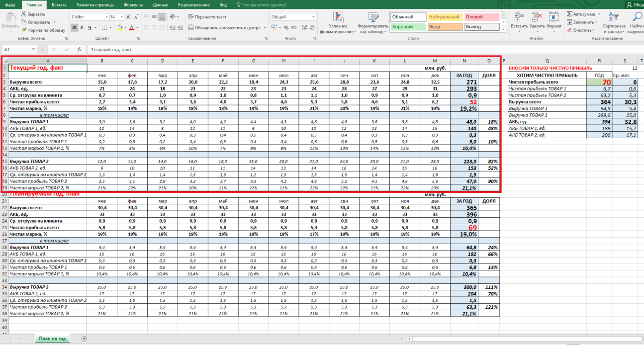This screenshot has width=644, height=345.
Task: Click the new sheet plus button
Action: pos(84,339)
